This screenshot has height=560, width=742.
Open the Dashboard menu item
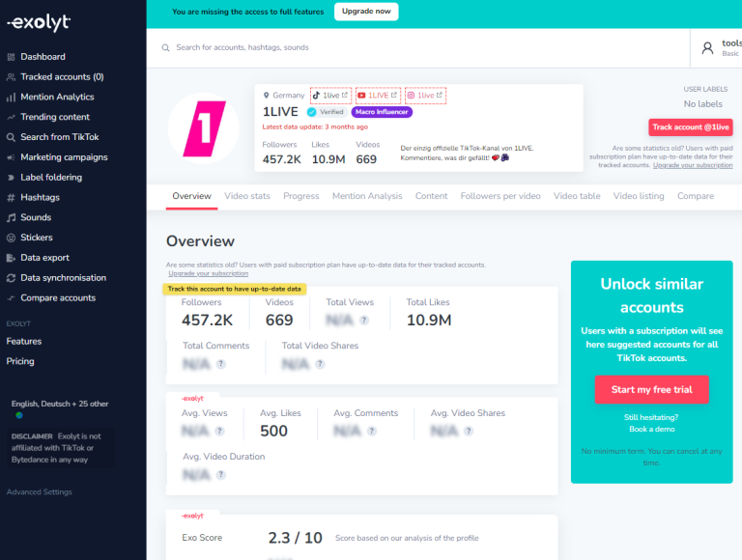[x=43, y=57]
